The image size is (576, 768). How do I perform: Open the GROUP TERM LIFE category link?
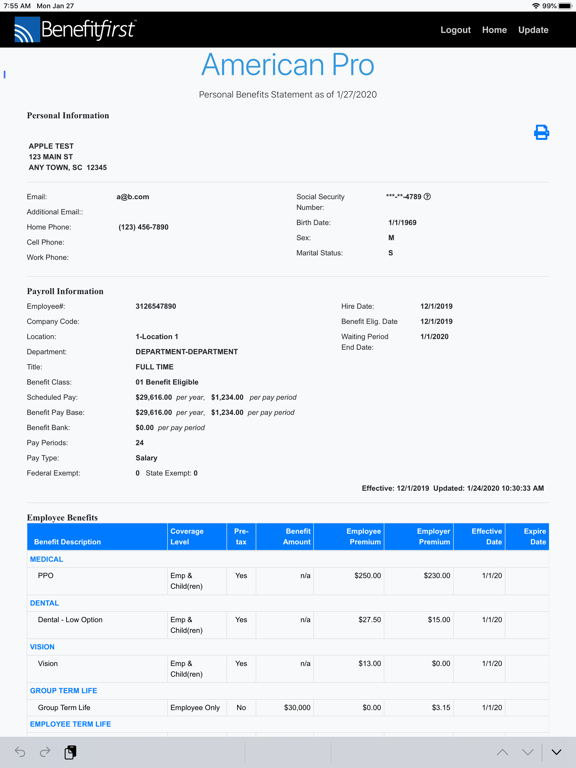pyautogui.click(x=64, y=691)
